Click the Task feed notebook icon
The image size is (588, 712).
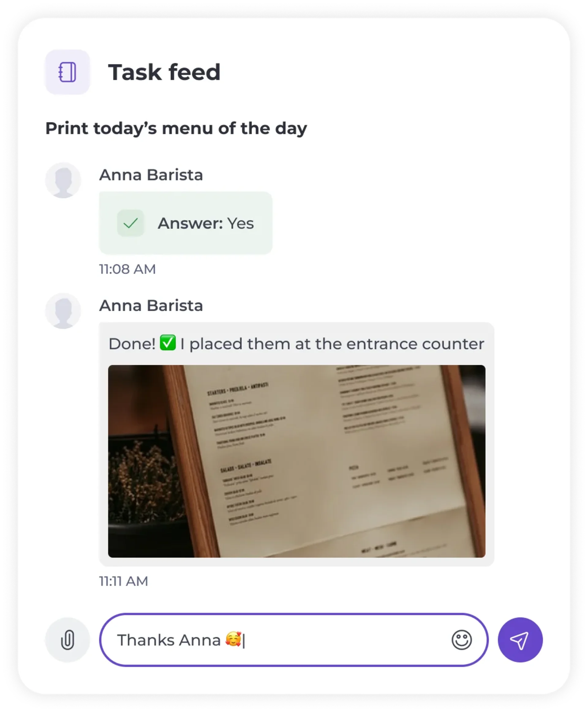pos(67,72)
